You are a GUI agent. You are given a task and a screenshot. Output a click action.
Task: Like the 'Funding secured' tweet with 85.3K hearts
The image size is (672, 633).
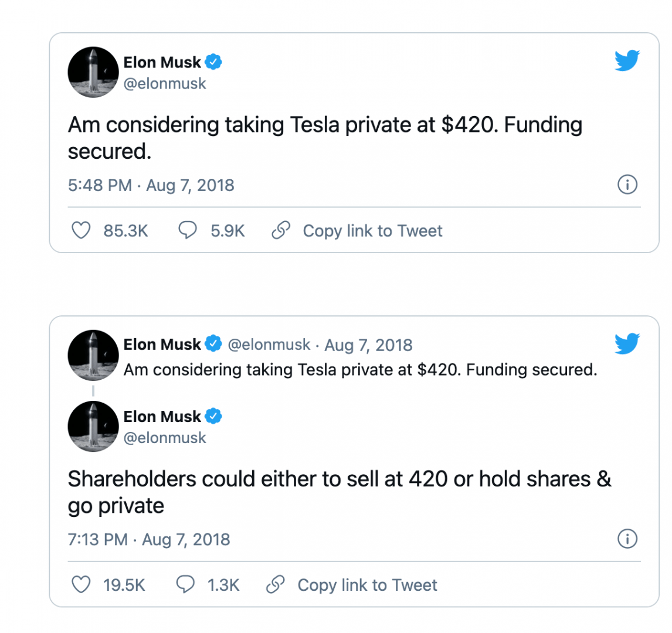(81, 230)
